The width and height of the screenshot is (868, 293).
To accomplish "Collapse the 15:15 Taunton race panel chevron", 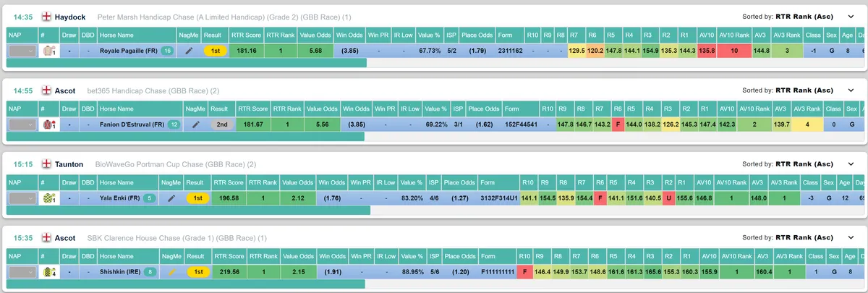I will coord(851,164).
